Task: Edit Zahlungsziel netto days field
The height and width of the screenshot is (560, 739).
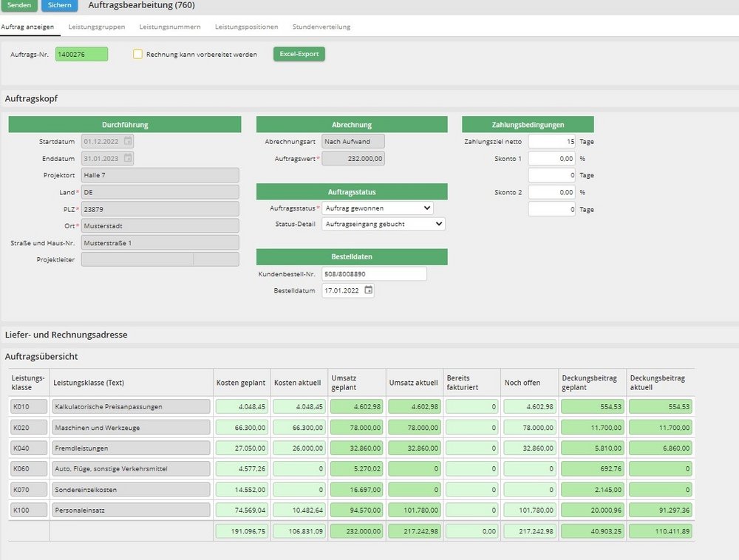Action: click(551, 141)
